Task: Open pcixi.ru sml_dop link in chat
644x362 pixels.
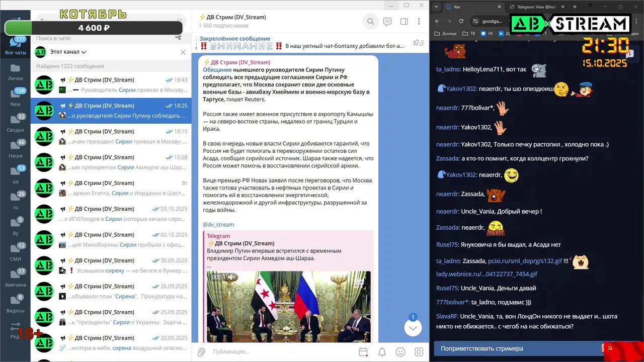Action: click(x=525, y=261)
